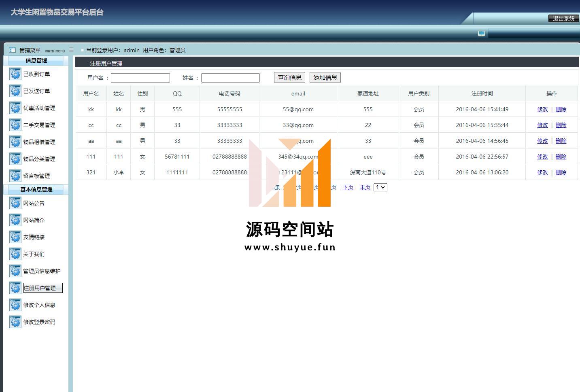Click 删除 for user kk

pos(561,109)
